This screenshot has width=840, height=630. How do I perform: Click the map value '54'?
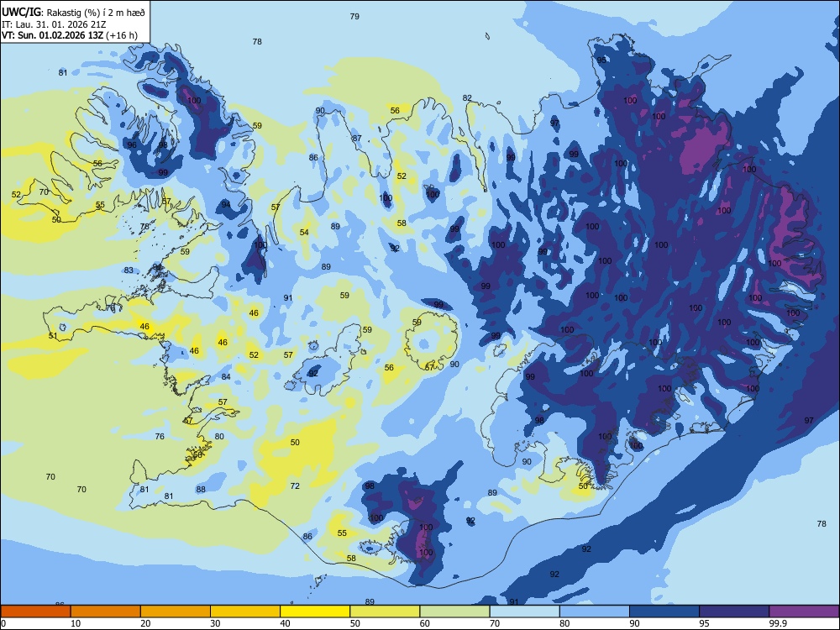[304, 232]
